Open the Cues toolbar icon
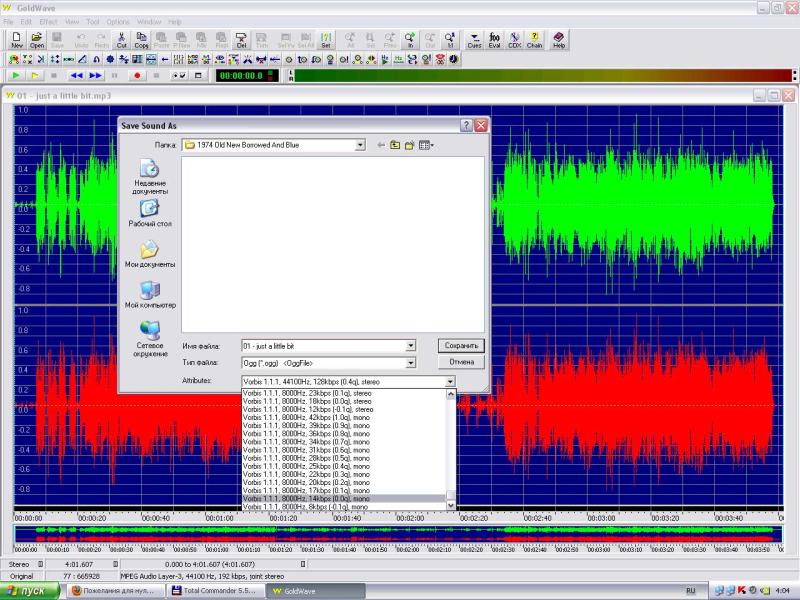This screenshot has width=800, height=600. pos(474,40)
